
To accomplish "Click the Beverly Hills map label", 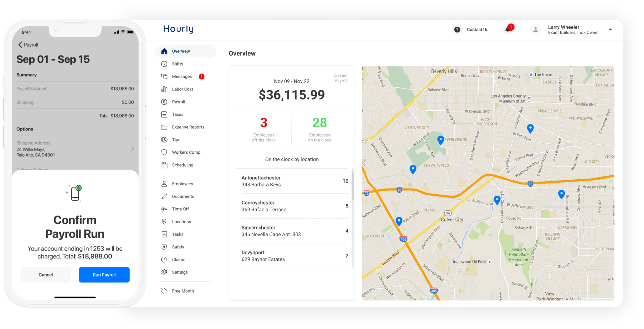I will 444,71.
